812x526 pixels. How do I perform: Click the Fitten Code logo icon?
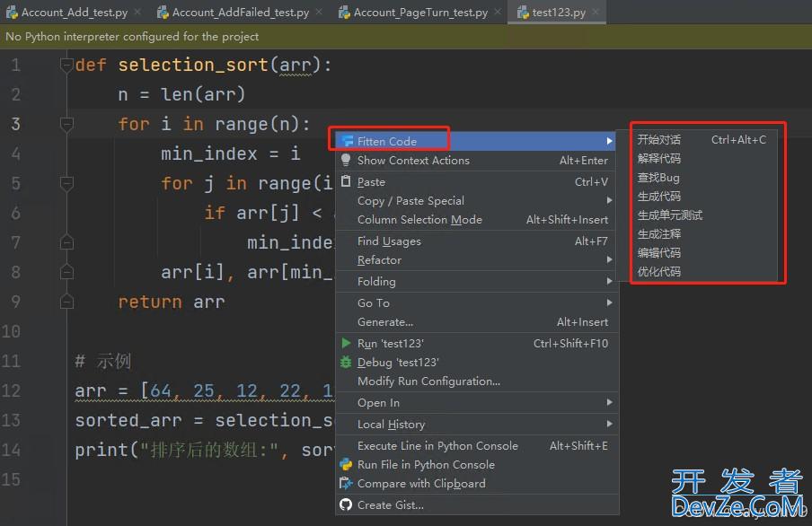pyautogui.click(x=347, y=141)
